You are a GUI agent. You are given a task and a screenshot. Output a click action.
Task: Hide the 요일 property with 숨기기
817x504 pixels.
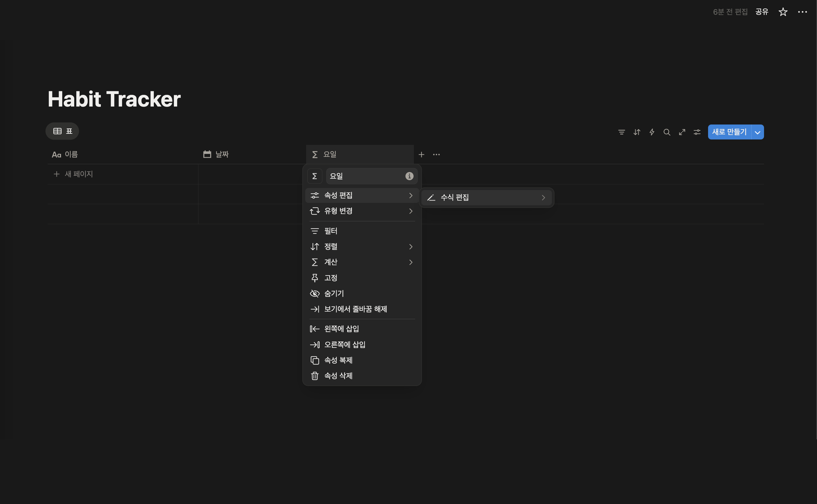334,293
